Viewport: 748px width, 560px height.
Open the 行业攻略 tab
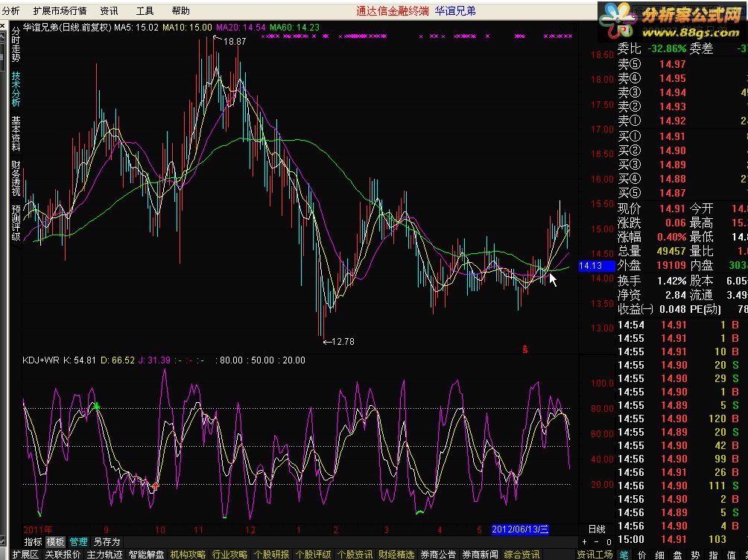tap(229, 554)
